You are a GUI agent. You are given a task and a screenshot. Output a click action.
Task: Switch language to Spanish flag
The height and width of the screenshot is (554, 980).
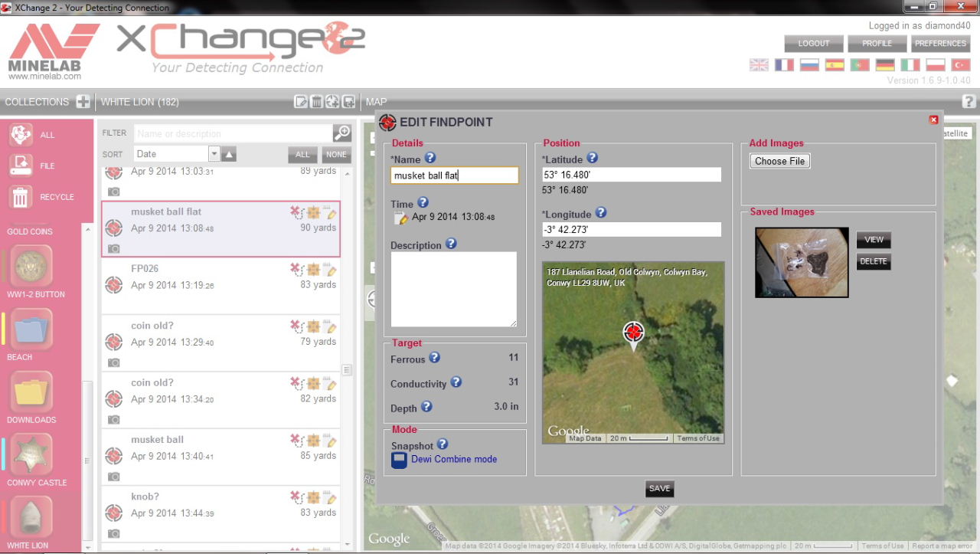click(x=835, y=65)
